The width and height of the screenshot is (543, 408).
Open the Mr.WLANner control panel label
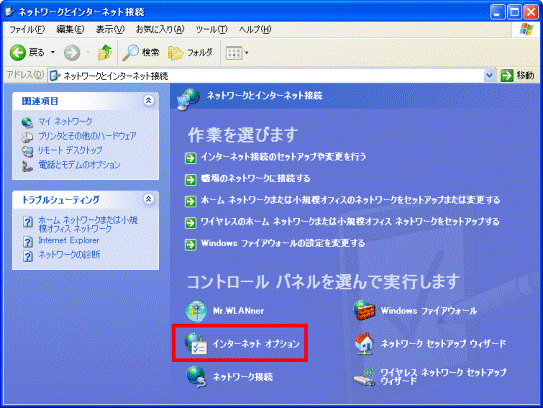tap(238, 311)
